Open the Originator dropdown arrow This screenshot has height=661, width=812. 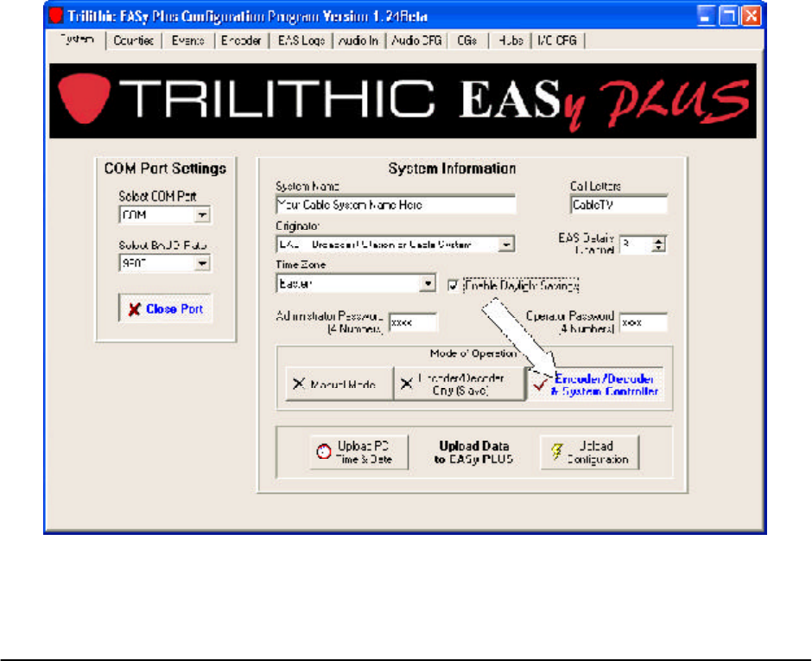[506, 244]
